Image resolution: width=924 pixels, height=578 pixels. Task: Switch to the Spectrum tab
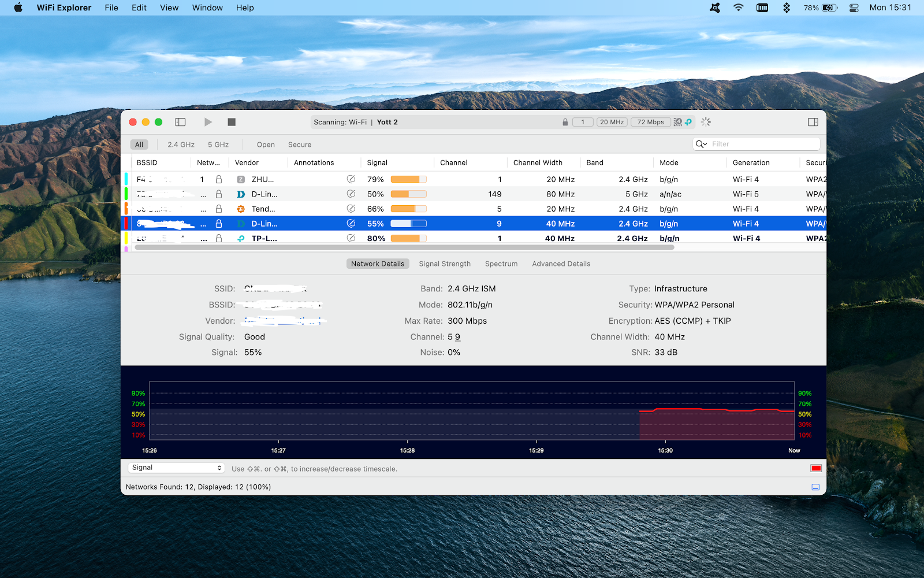[501, 264]
